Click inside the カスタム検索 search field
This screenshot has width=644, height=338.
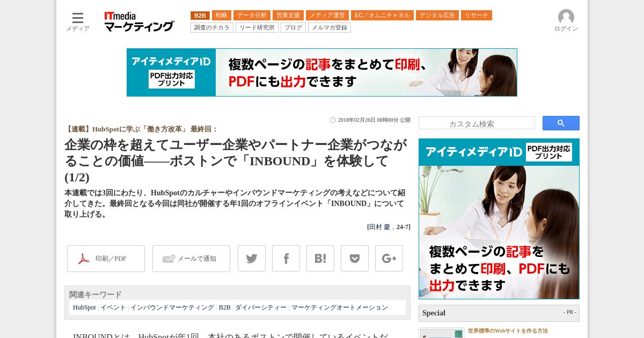(477, 123)
